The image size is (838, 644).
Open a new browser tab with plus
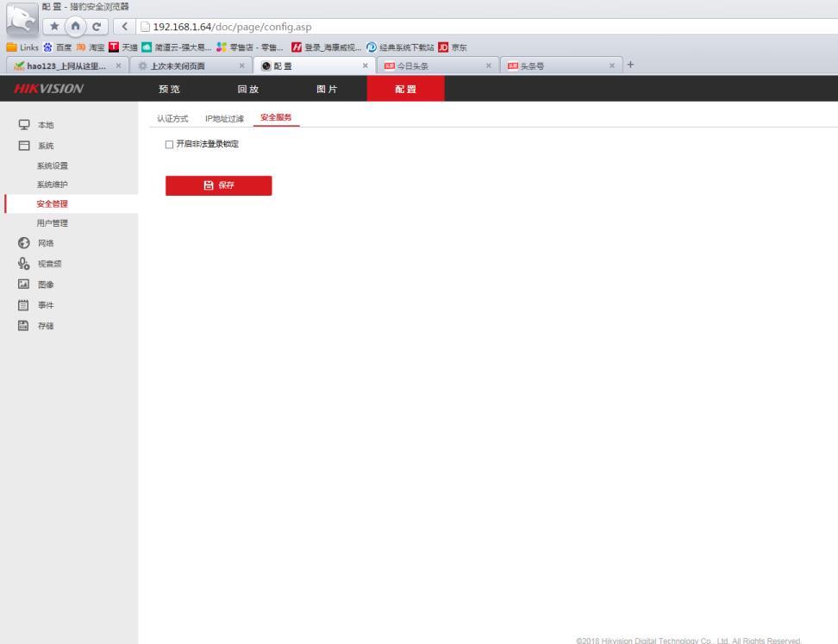click(630, 65)
